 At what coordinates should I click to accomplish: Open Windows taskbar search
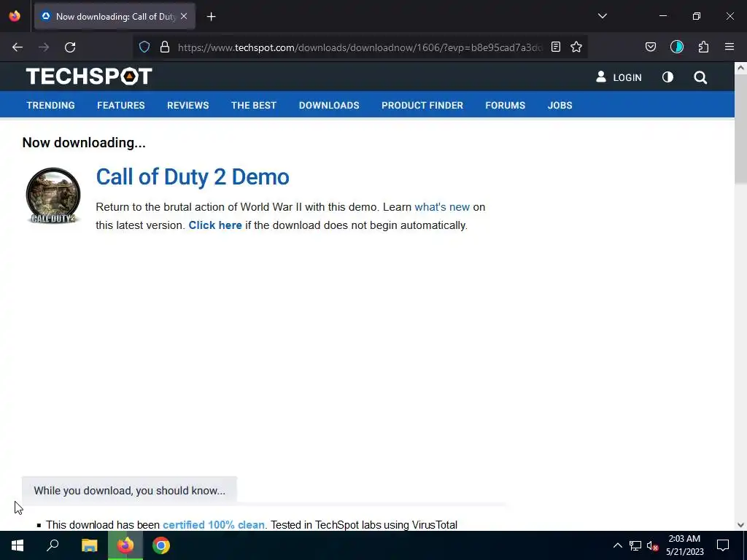pyautogui.click(x=53, y=545)
